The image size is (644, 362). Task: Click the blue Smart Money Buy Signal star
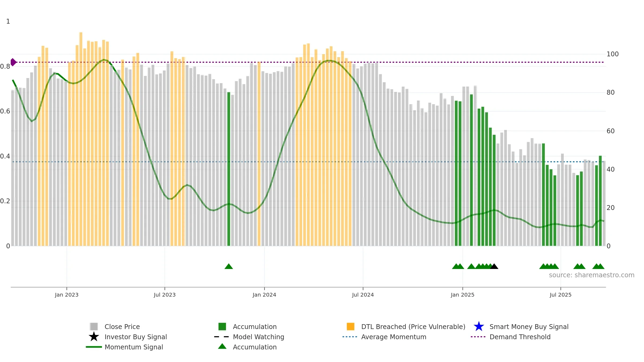tap(479, 326)
